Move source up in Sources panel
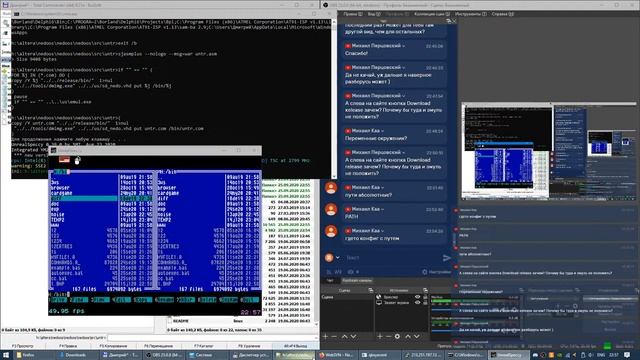The width and height of the screenshot is (640, 360). pyautogui.click(x=407, y=336)
